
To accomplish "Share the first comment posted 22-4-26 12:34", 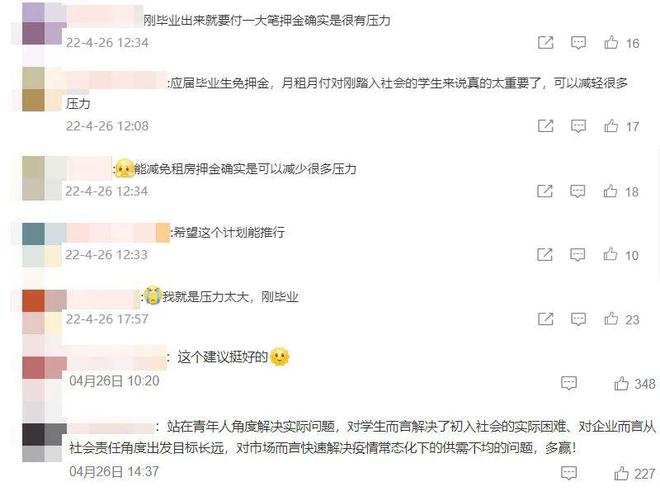I will [545, 42].
